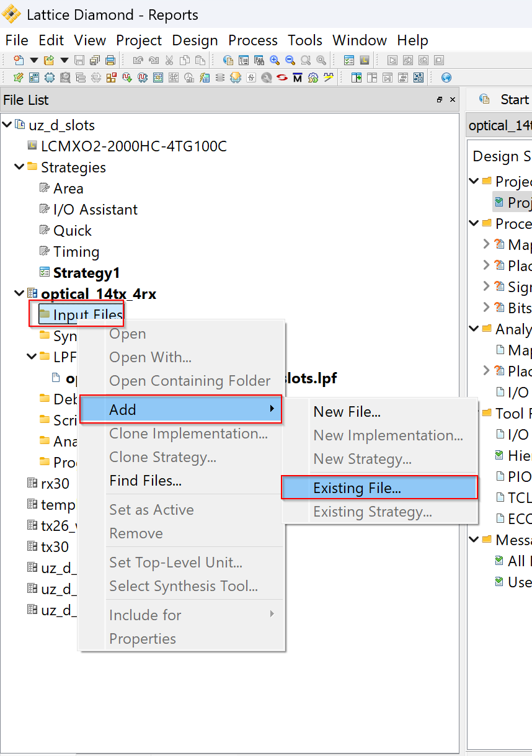Click the Copy toolbar icon

click(185, 60)
